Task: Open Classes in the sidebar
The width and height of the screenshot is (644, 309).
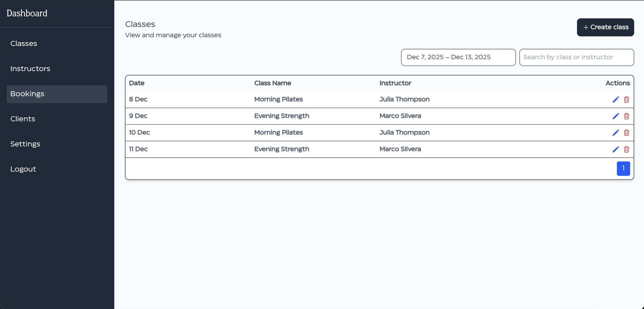Action: (x=24, y=43)
